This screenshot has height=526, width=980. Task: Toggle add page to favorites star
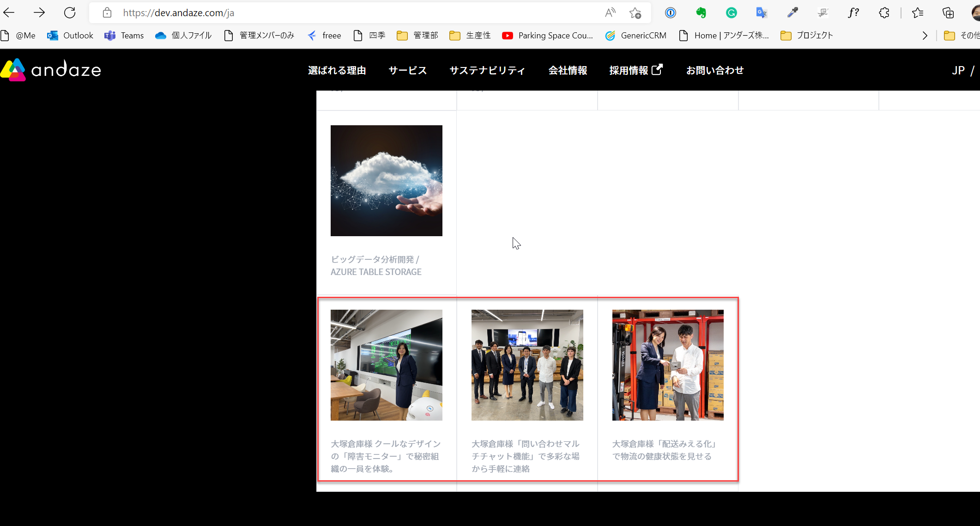click(x=635, y=12)
